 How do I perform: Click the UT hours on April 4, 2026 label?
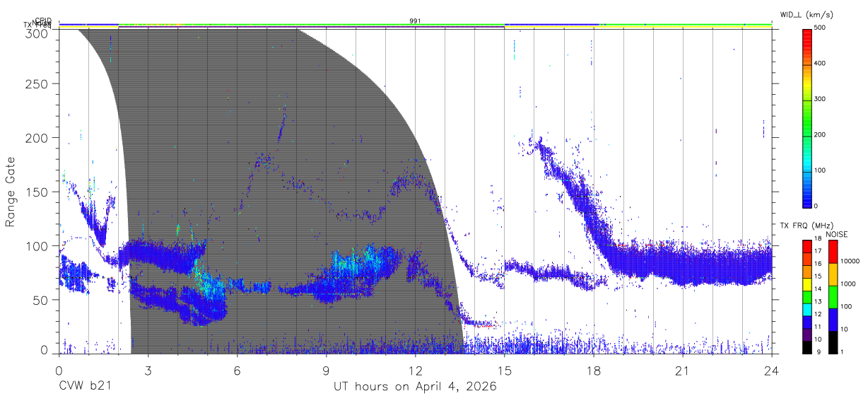pyautogui.click(x=415, y=388)
